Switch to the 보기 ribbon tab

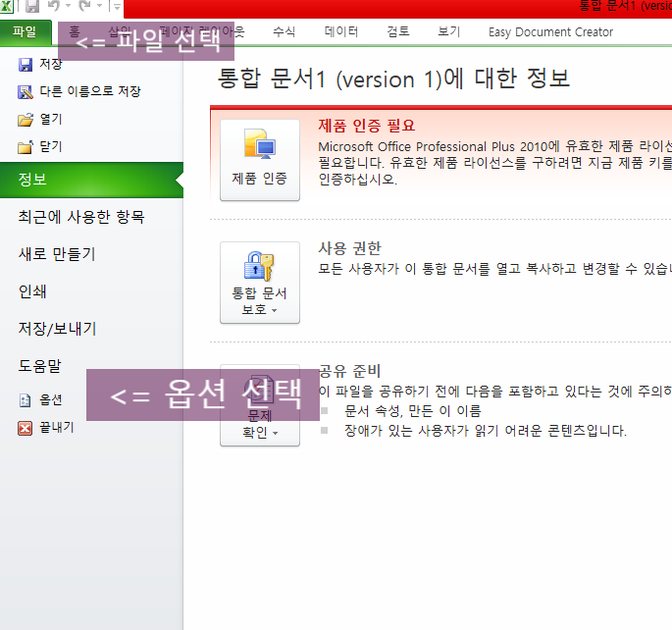pos(448,31)
